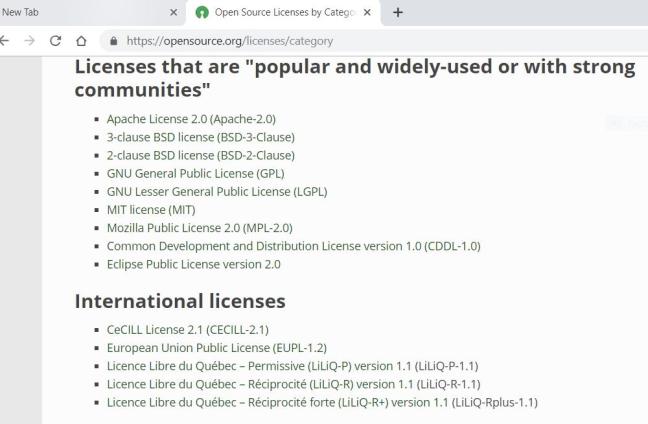This screenshot has height=424, width=648.
Task: Close the Open Source Licenses tab
Action: (367, 12)
